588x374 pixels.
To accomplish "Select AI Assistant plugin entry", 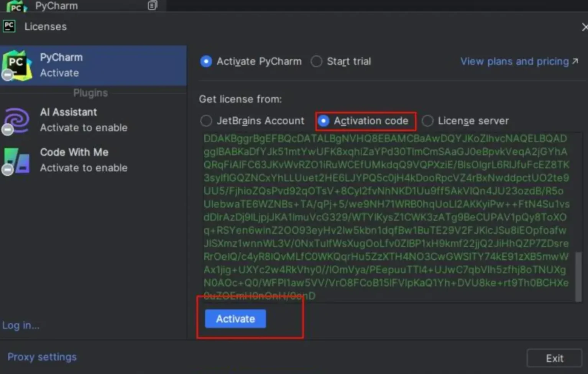I will (93, 120).
